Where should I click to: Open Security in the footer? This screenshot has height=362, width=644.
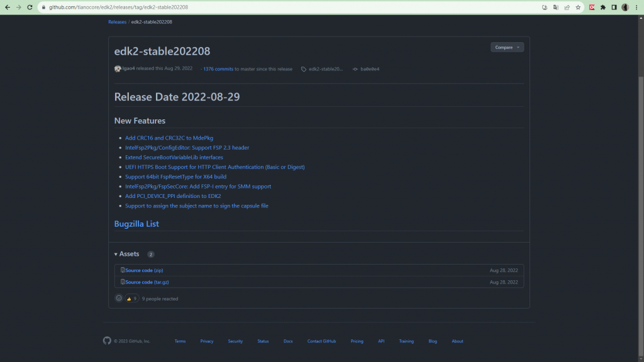click(x=235, y=341)
